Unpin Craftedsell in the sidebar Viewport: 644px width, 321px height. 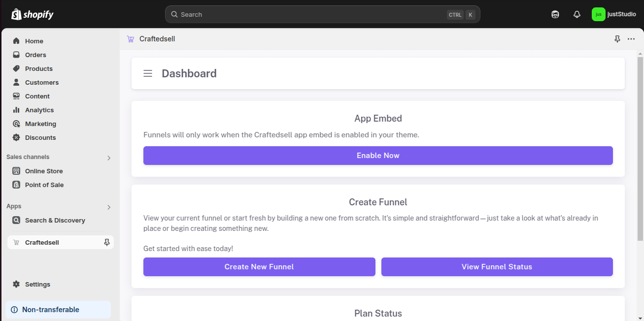(x=107, y=242)
